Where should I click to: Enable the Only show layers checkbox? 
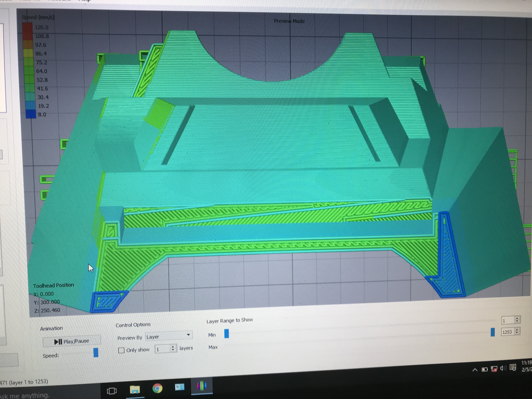coord(122,350)
